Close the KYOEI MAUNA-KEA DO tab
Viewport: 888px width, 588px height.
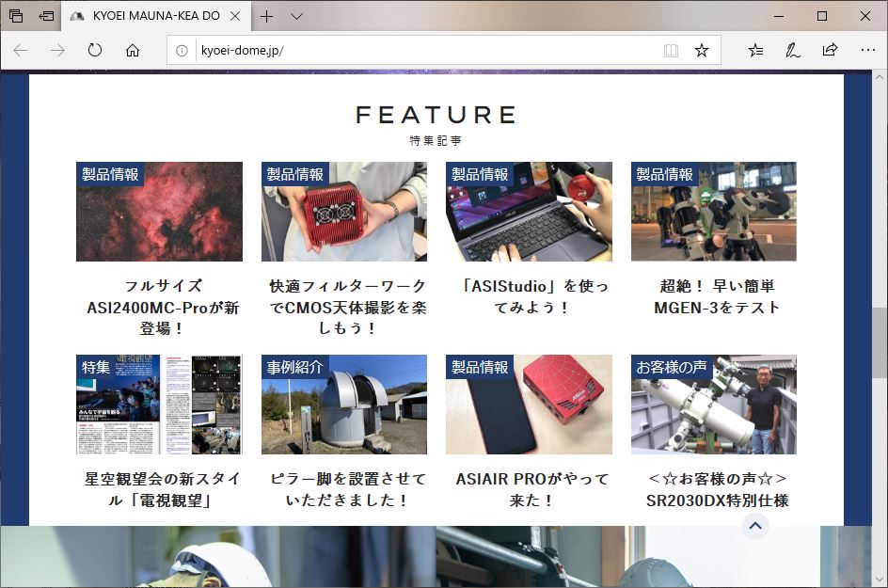pyautogui.click(x=235, y=16)
